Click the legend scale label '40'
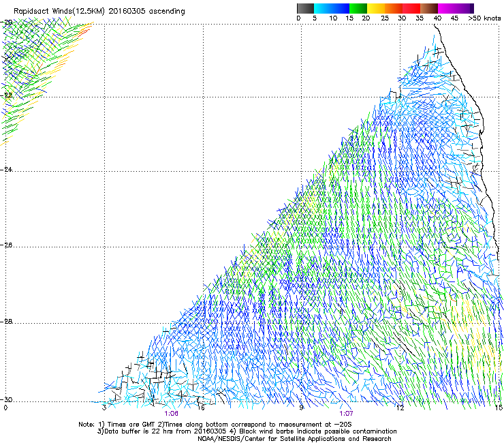 click(x=437, y=18)
